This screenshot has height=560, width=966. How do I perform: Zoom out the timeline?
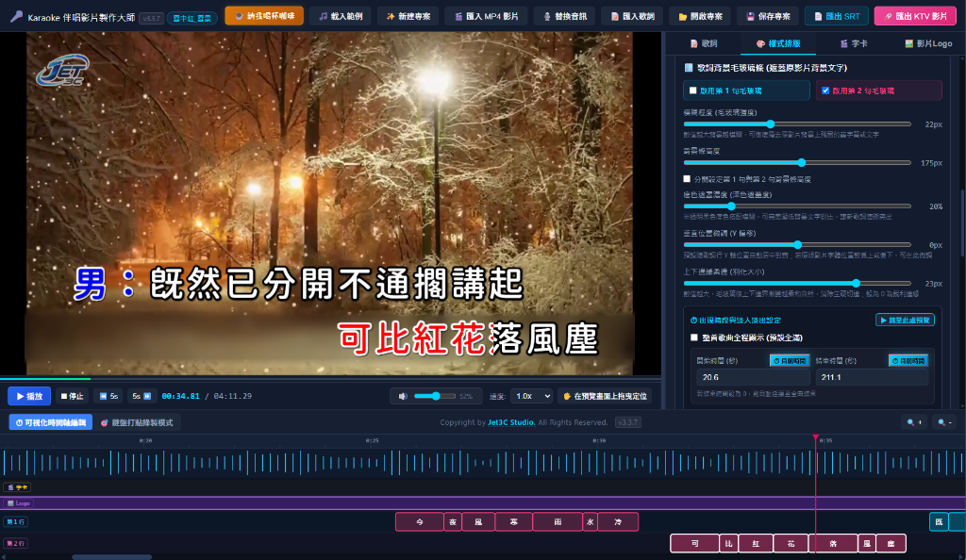(945, 422)
